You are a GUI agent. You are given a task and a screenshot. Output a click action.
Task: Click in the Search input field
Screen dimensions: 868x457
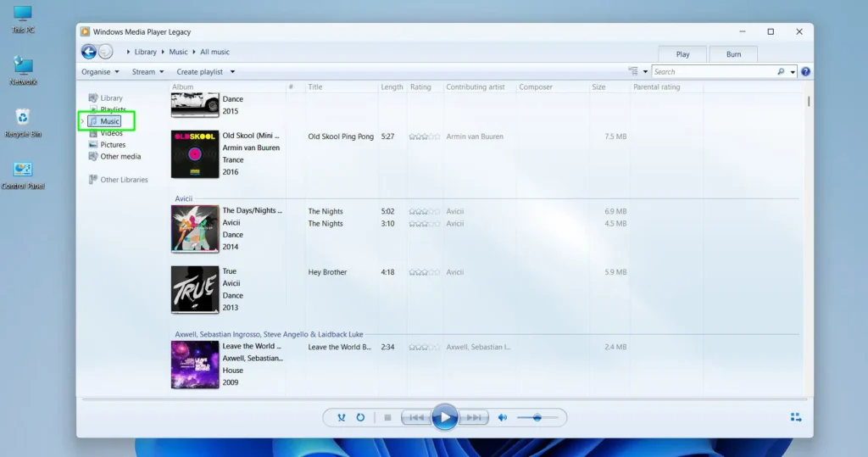714,71
